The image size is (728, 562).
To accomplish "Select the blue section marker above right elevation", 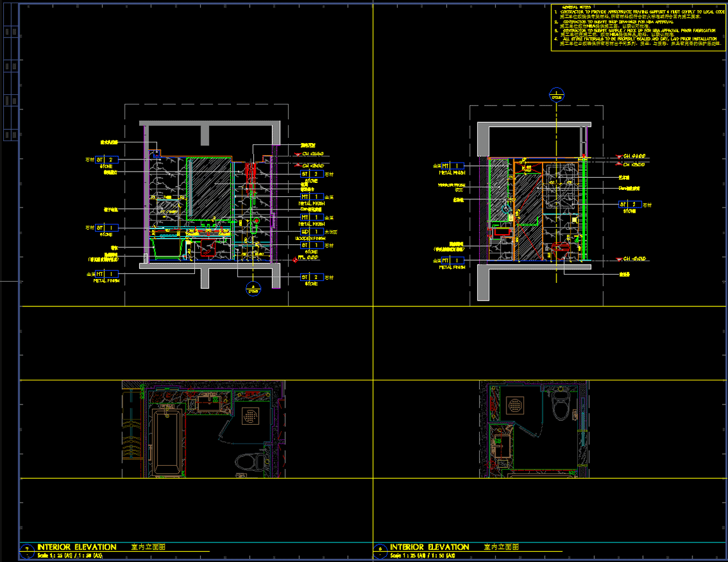I will 556,96.
